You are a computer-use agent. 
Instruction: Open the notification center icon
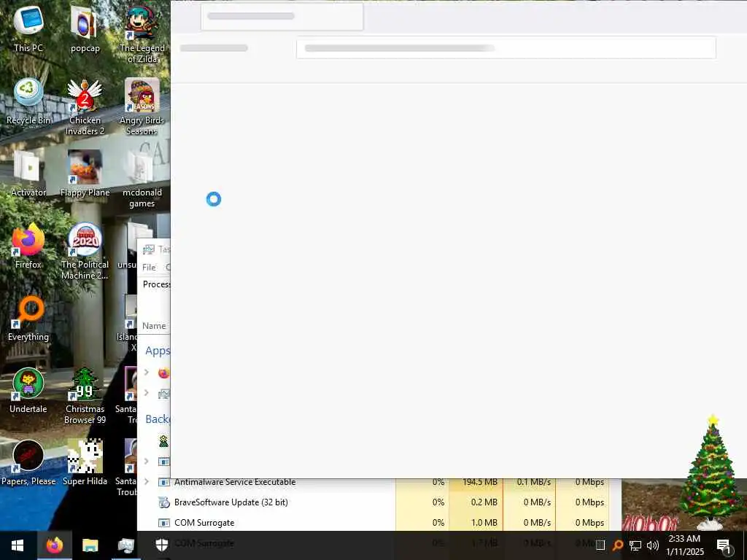(x=724, y=545)
